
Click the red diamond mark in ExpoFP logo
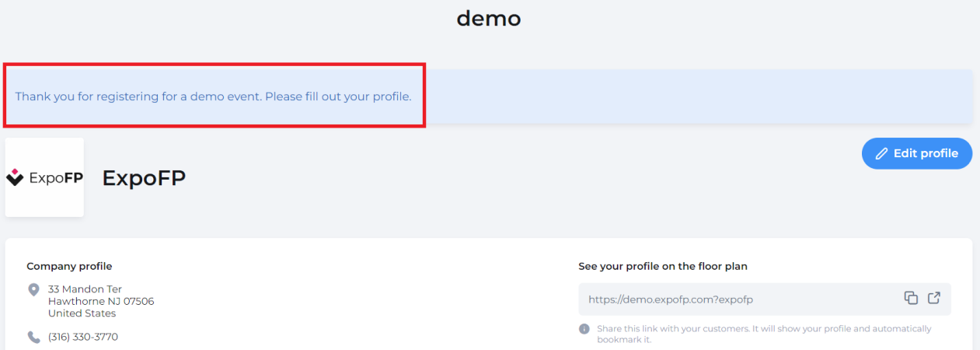15,171
